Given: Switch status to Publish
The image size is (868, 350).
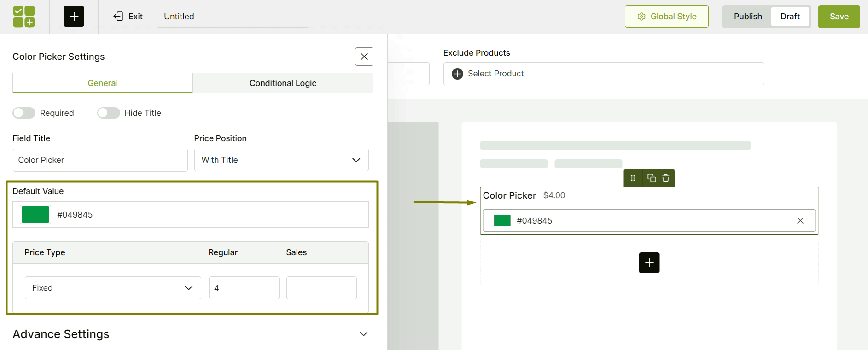Looking at the screenshot, I should tap(747, 17).
